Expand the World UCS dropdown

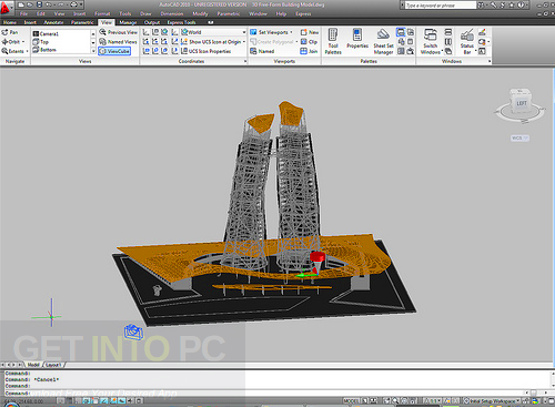244,32
